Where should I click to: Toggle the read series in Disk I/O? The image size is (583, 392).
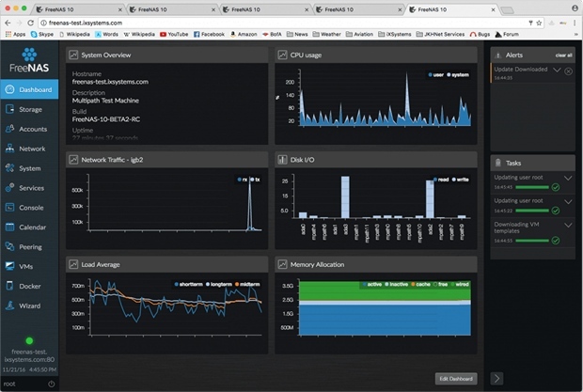tap(441, 180)
